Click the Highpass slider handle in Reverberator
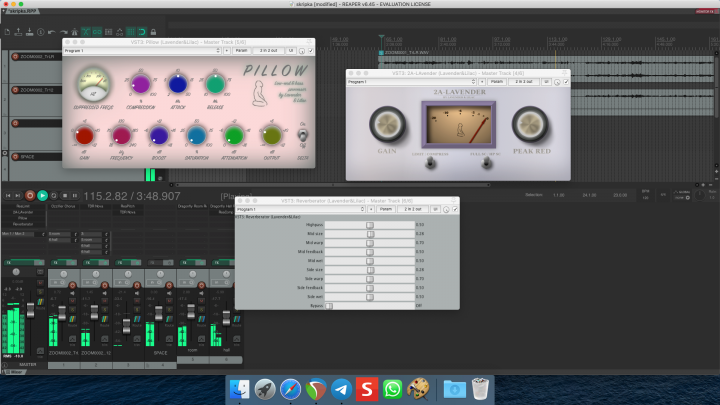Viewport: 720px width, 405px height. [370, 225]
